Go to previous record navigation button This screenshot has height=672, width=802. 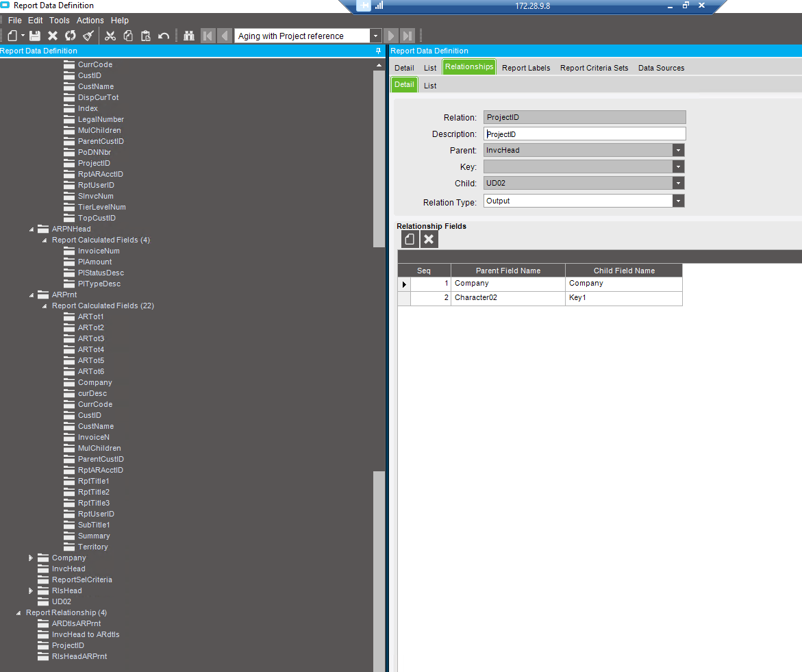[224, 36]
